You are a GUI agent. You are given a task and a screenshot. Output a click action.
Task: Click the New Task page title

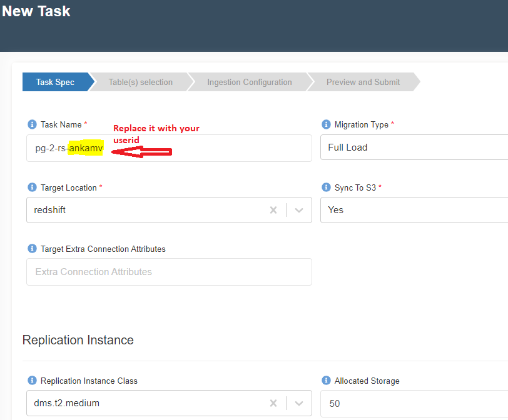click(x=36, y=11)
